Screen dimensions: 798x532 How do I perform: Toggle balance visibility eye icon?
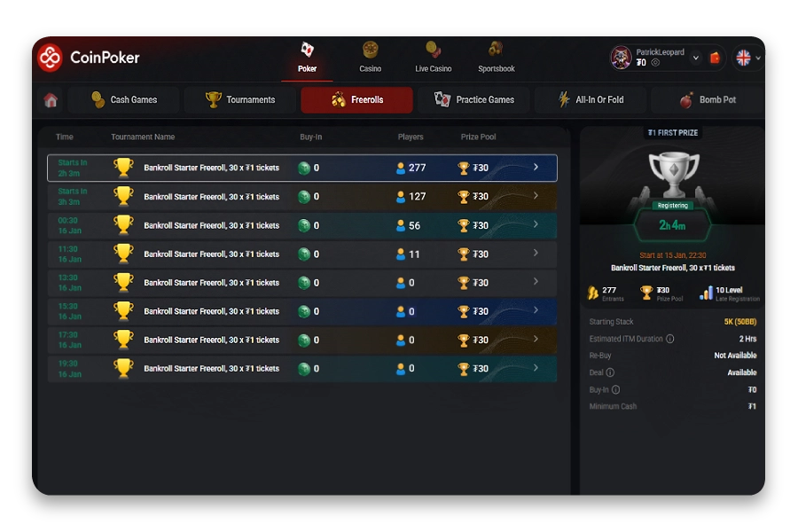pos(655,63)
